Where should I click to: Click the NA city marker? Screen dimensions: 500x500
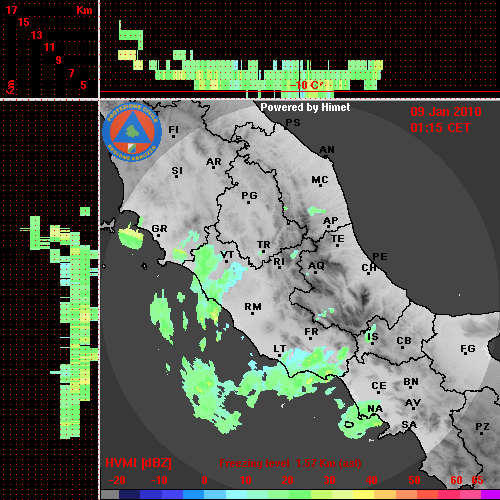point(375,410)
